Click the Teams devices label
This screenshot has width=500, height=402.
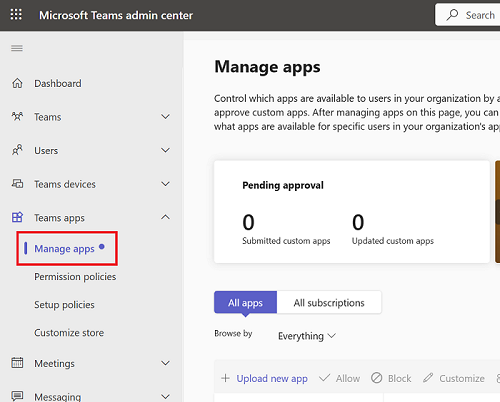[x=65, y=184]
